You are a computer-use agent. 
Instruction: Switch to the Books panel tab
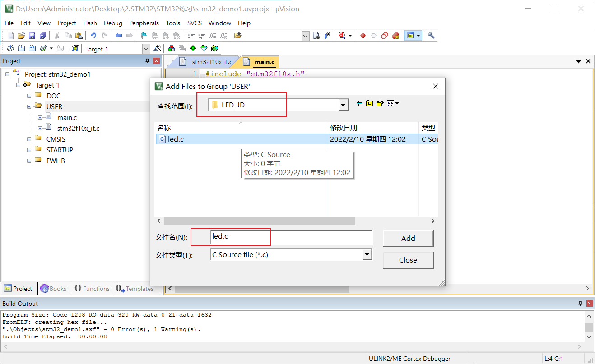(53, 289)
